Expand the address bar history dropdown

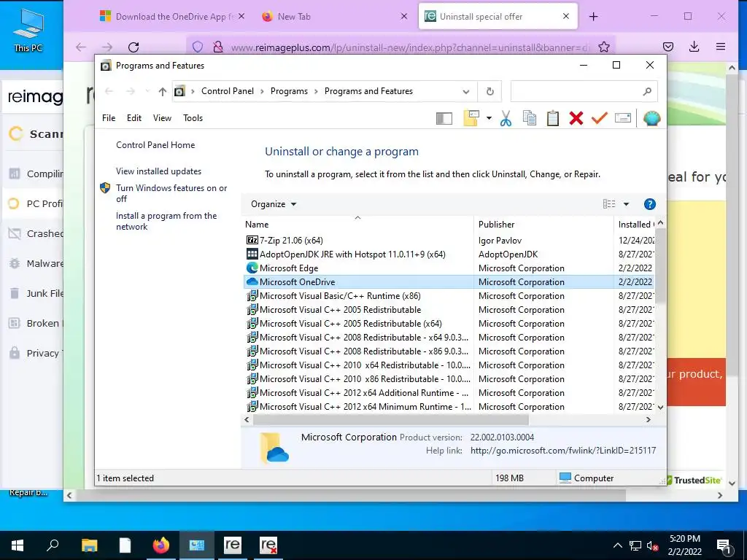click(466, 91)
